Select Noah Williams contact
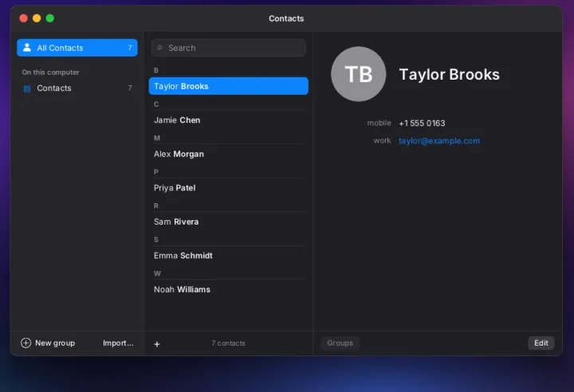 pos(229,289)
